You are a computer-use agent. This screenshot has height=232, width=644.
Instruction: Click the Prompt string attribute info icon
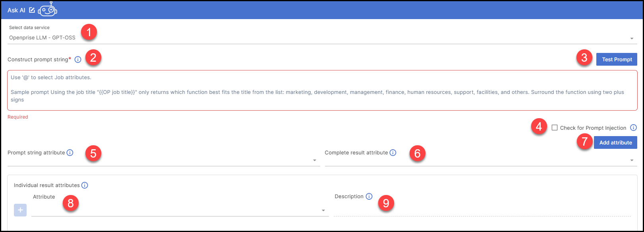click(x=70, y=152)
